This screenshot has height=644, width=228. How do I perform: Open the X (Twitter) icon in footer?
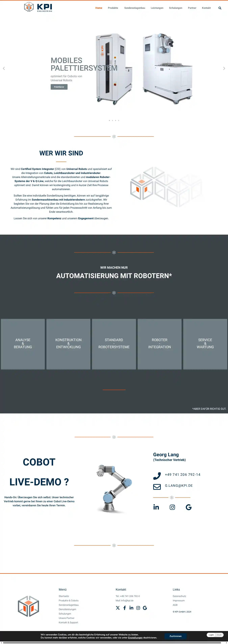click(x=118, y=608)
